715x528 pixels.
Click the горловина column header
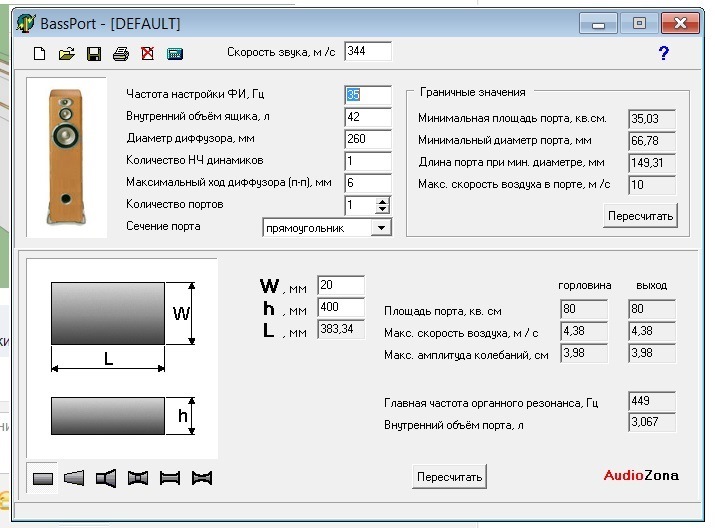pyautogui.click(x=585, y=285)
